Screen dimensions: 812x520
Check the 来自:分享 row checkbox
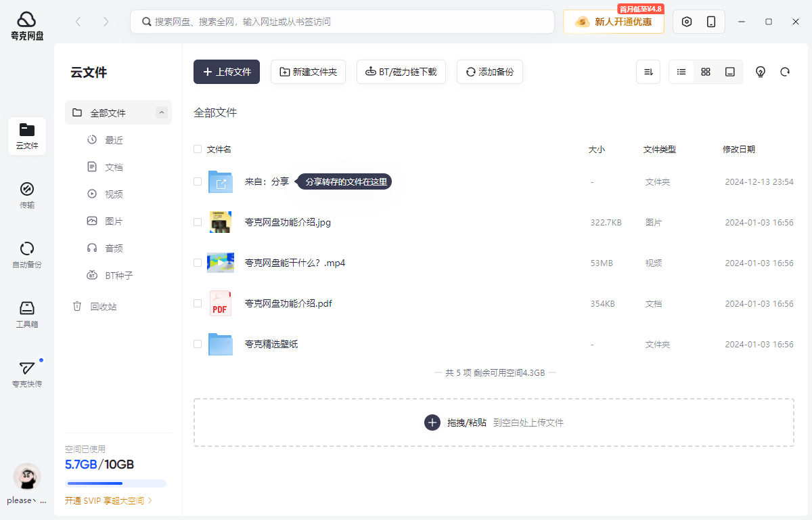point(198,181)
